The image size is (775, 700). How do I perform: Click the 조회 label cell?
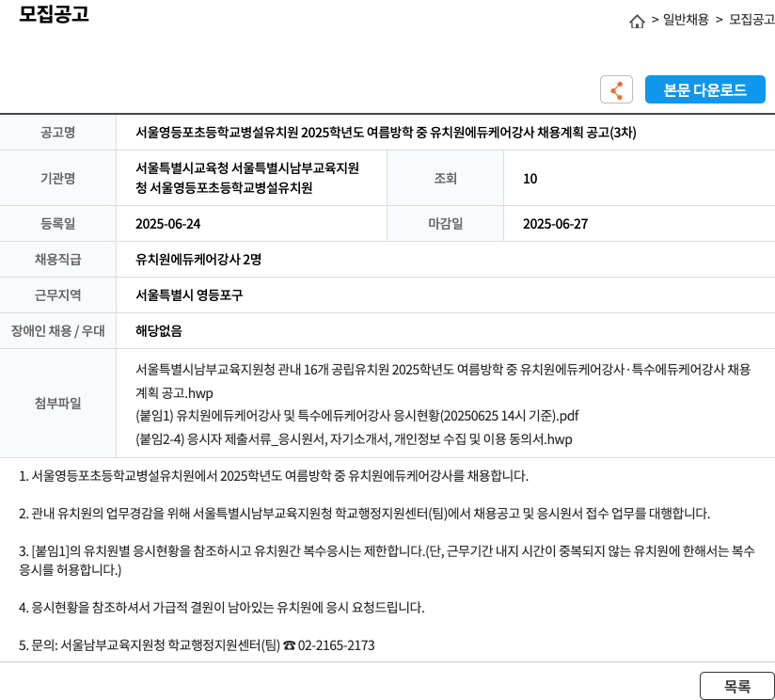445,178
